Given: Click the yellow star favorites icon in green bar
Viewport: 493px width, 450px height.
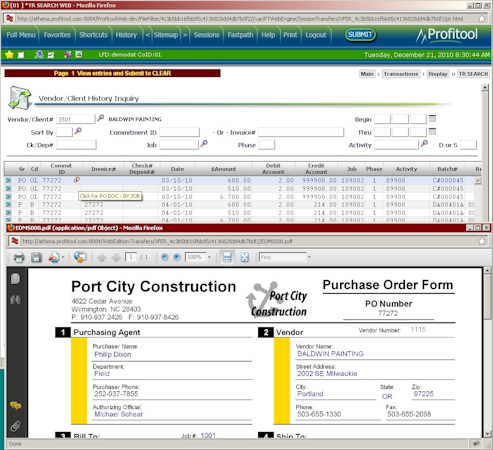Looking at the screenshot, I should (9, 55).
